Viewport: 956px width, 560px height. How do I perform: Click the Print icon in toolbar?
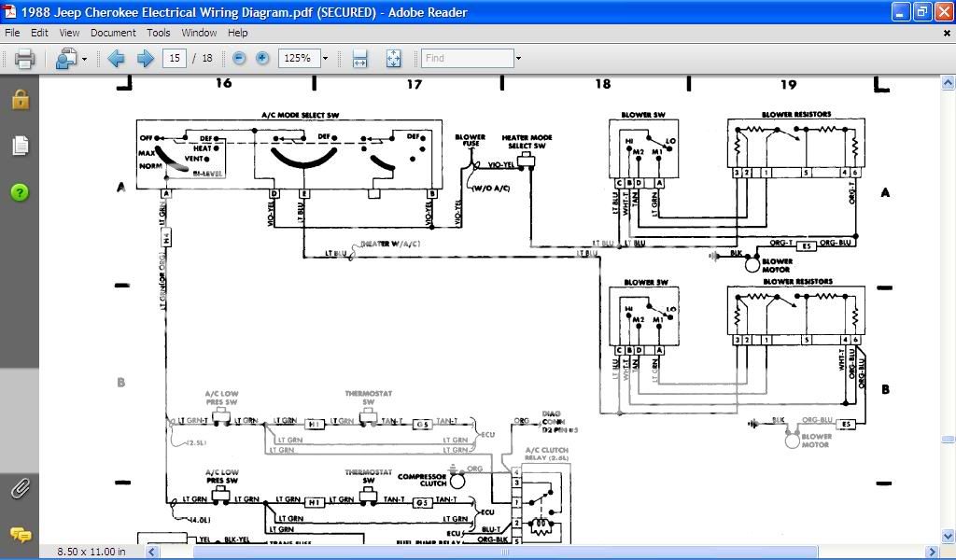pos(24,59)
